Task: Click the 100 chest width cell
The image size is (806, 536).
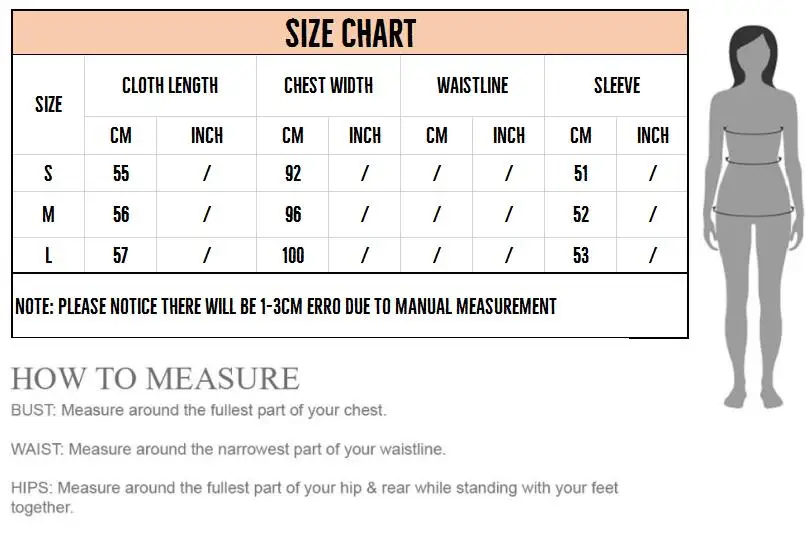Action: (x=293, y=255)
